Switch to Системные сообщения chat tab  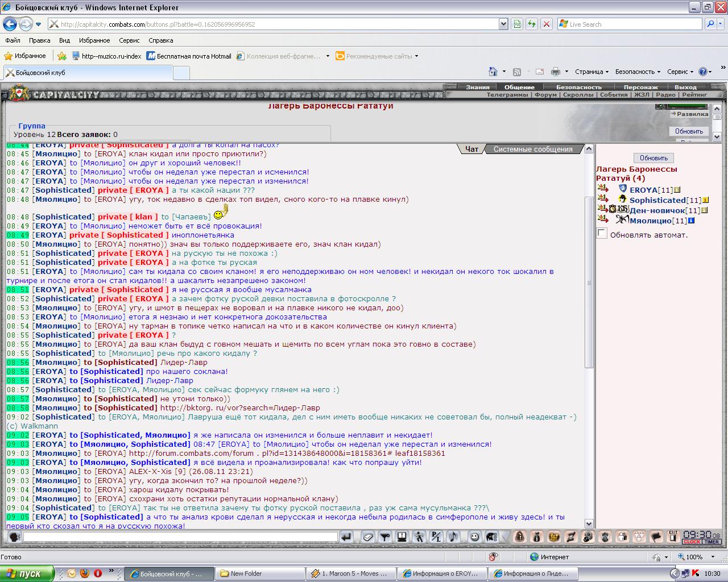click(533, 149)
